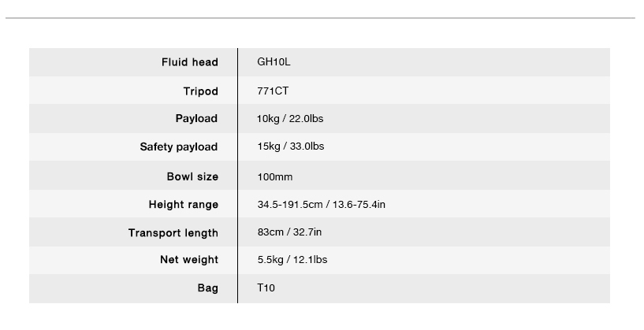Select the 5.5kg / 12.1lbs value
This screenshot has height=330, width=644.
tap(292, 260)
